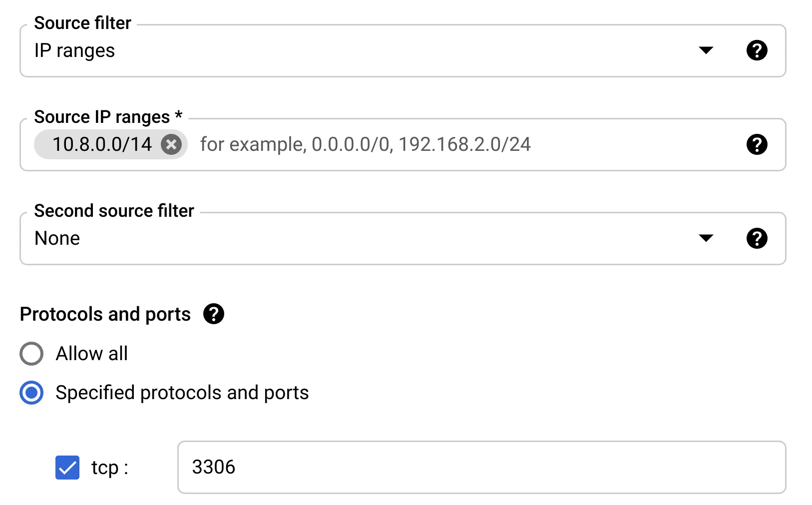Viewport: 812px width, 505px height.
Task: Click the None value in Second source filter
Action: coord(57,239)
